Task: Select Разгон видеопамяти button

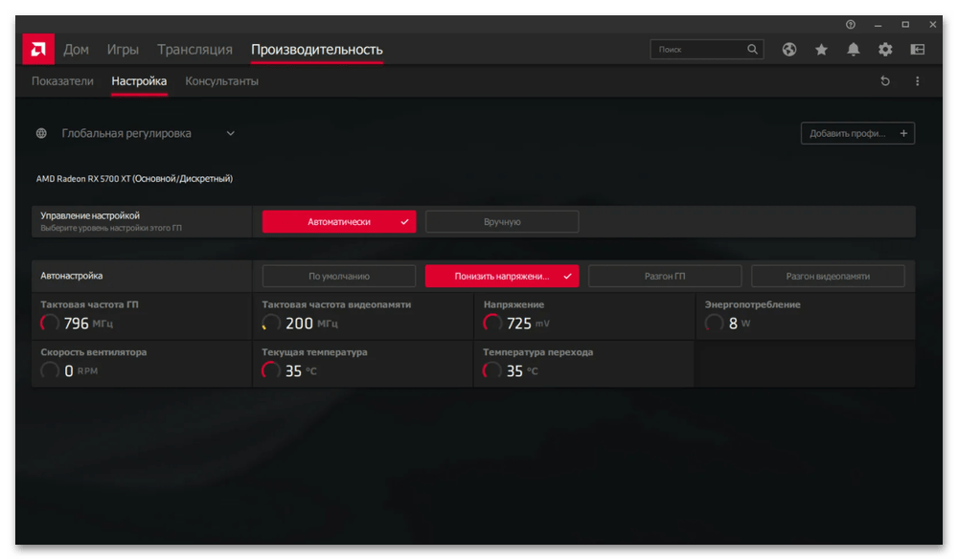Action: 828,277
